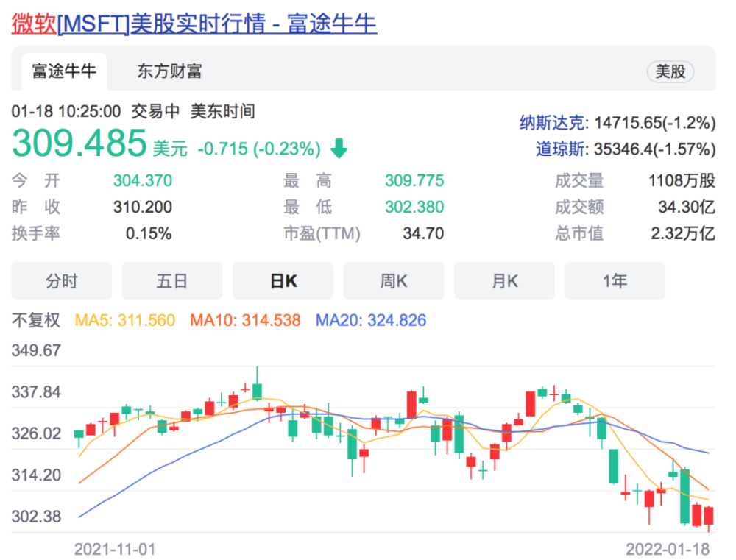Viewport: 736px width, 560px height.
Task: Click the 今开 value 304.370
Action: (143, 181)
